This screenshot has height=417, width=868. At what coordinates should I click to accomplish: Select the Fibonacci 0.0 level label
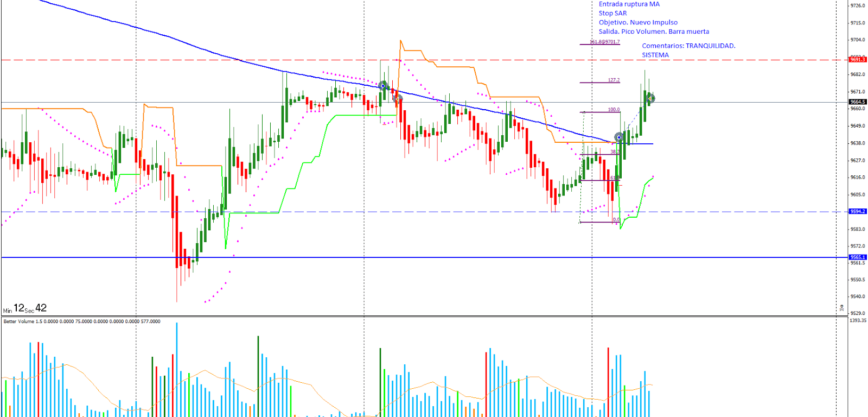point(616,220)
